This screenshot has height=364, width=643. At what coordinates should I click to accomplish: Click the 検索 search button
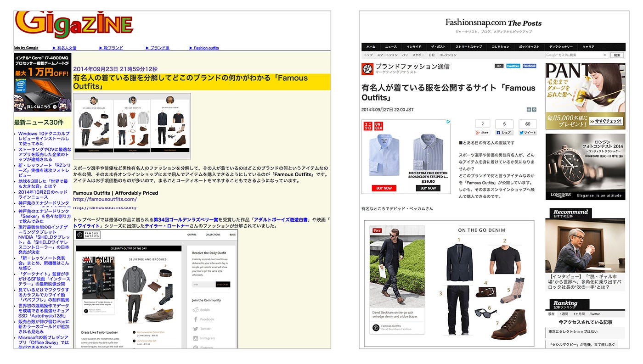[617, 55]
